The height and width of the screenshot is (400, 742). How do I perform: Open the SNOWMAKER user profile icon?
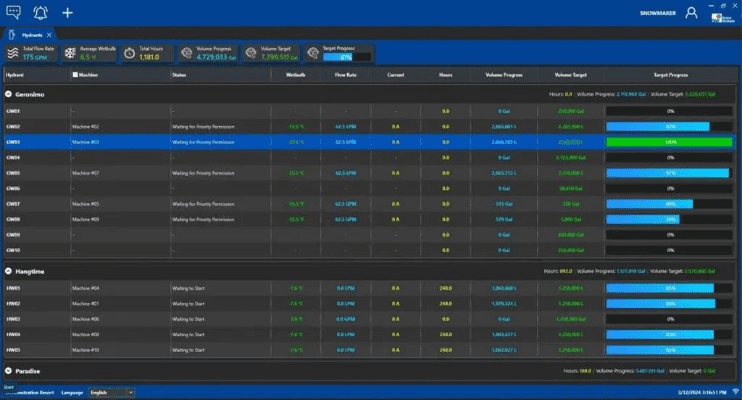691,13
